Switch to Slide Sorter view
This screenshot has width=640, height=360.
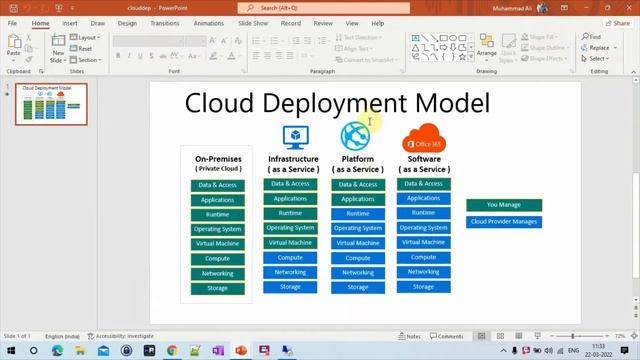pyautogui.click(x=500, y=336)
